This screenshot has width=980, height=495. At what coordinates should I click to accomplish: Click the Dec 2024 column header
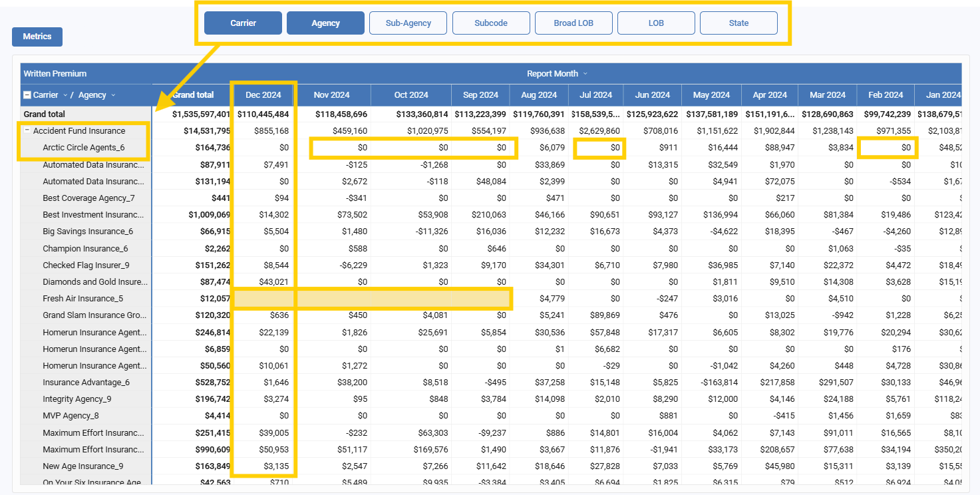click(x=263, y=95)
